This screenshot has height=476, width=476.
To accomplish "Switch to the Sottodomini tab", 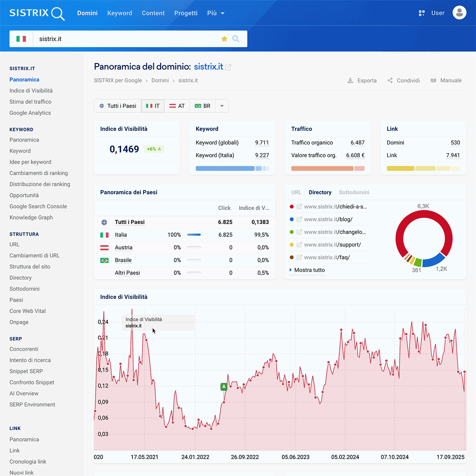I will click(354, 192).
